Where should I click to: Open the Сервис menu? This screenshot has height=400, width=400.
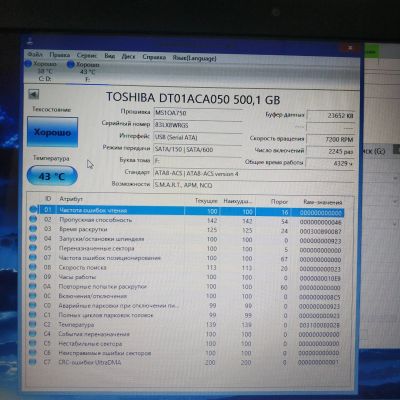click(87, 55)
